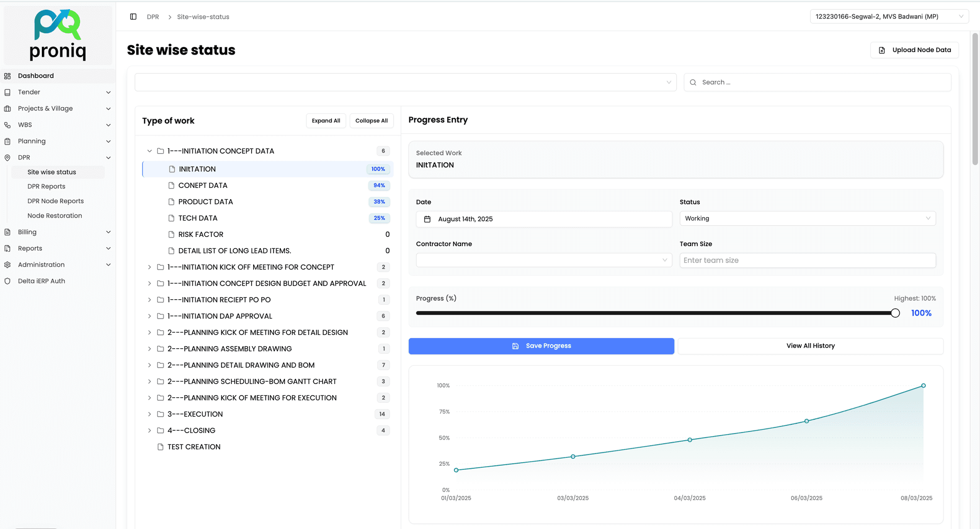Click the Billing document icon in sidebar
Image resolution: width=980 pixels, height=529 pixels.
[x=8, y=232]
